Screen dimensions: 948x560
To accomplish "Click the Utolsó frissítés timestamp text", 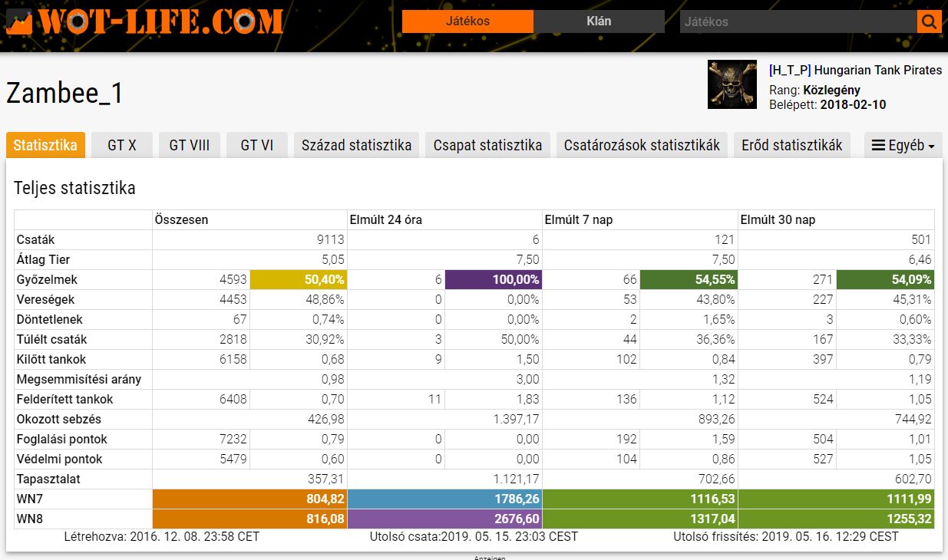I will (786, 537).
